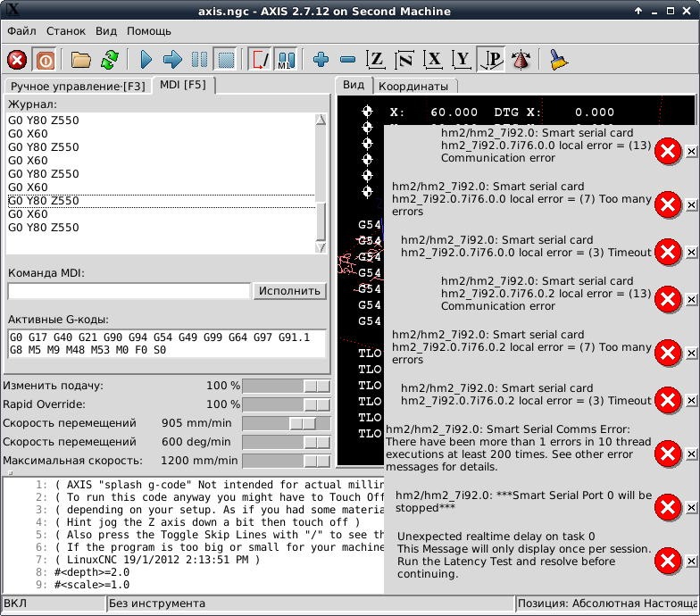The height and width of the screenshot is (616, 700).
Task: Switch to top Z view
Action: coord(377,60)
